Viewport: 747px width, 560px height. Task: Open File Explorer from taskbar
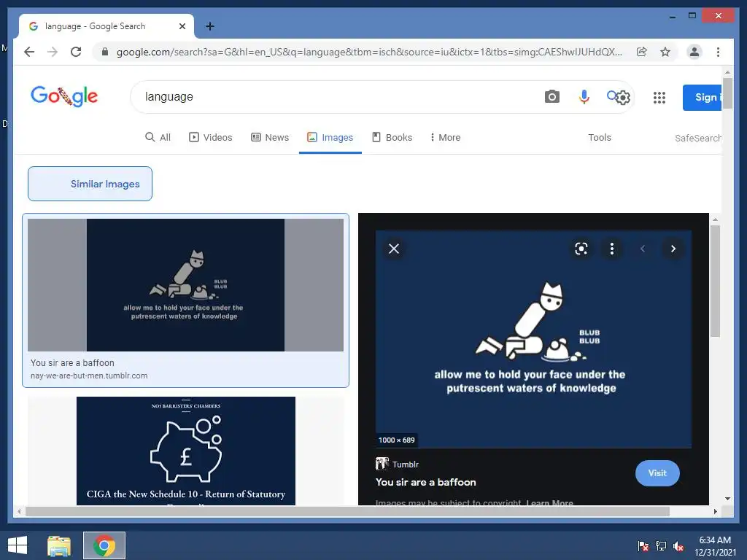pos(59,545)
